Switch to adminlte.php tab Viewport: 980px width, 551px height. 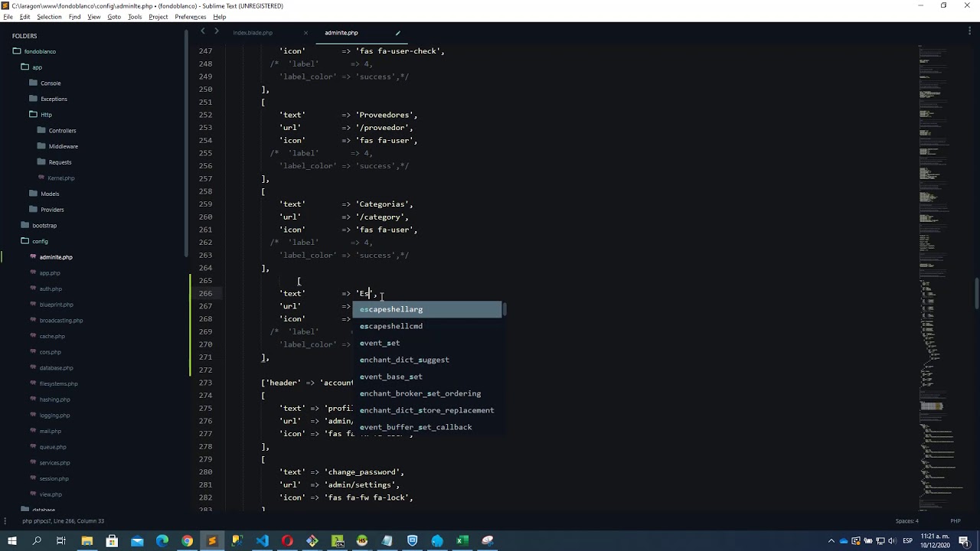[x=341, y=33]
